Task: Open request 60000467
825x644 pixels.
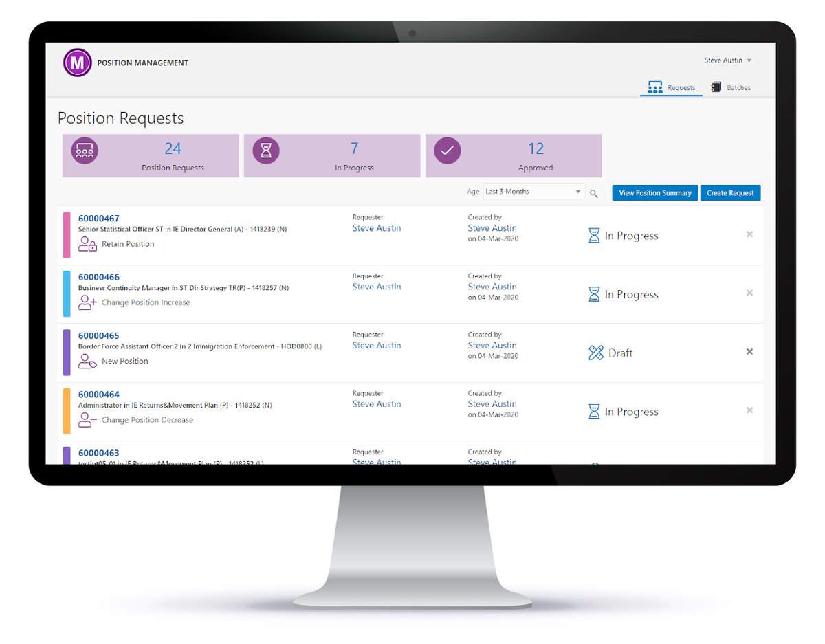Action: [99, 219]
